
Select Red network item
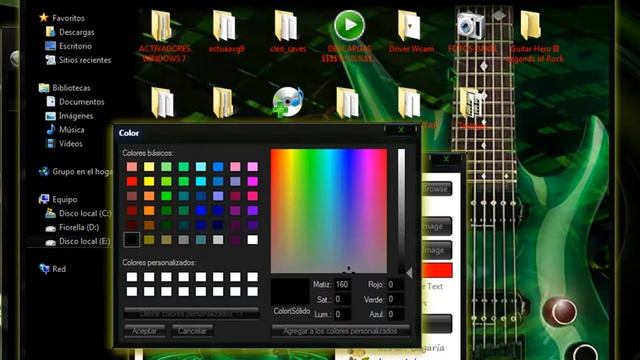coord(52,269)
